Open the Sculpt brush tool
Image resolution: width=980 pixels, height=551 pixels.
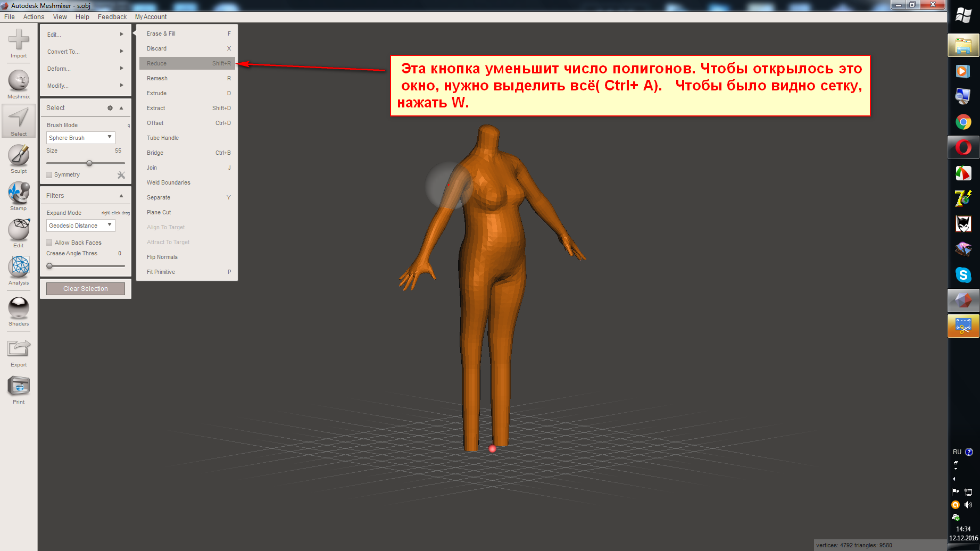(19, 158)
